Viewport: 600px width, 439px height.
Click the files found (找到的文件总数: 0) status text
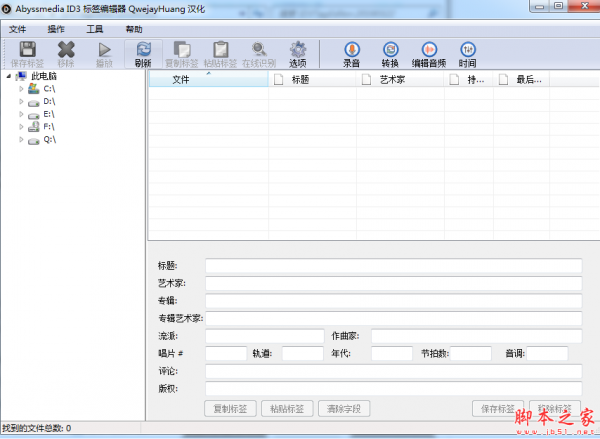click(x=36, y=428)
